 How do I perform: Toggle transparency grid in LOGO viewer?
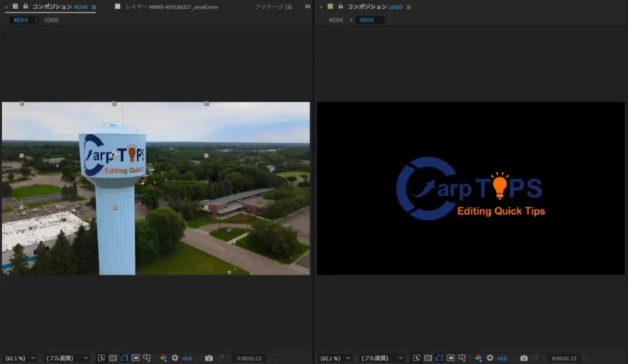coord(427,358)
